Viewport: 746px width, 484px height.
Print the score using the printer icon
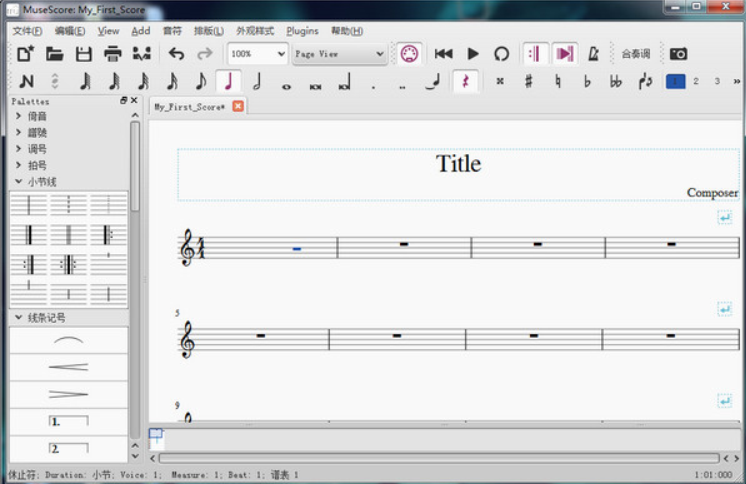[113, 54]
